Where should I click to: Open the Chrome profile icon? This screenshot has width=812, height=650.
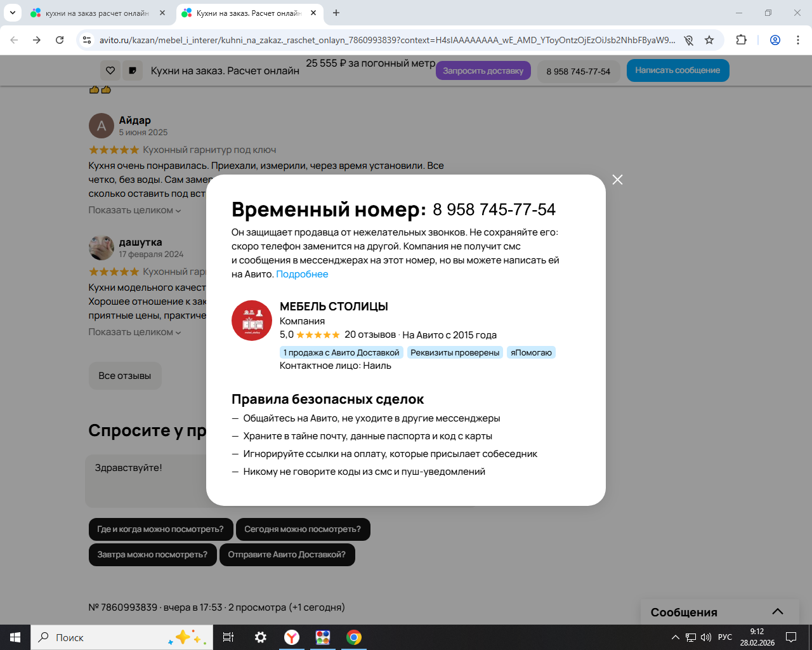click(775, 40)
